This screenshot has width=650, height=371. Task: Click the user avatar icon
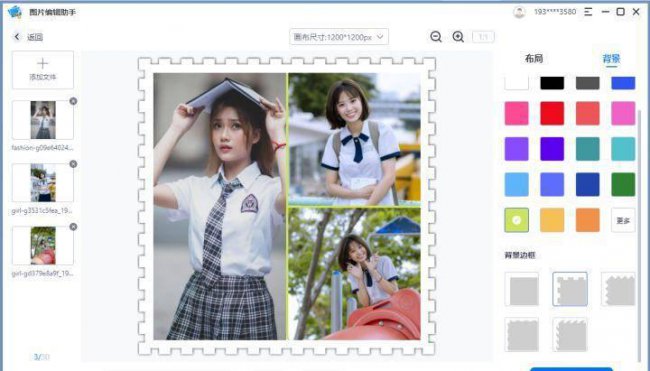tap(519, 12)
